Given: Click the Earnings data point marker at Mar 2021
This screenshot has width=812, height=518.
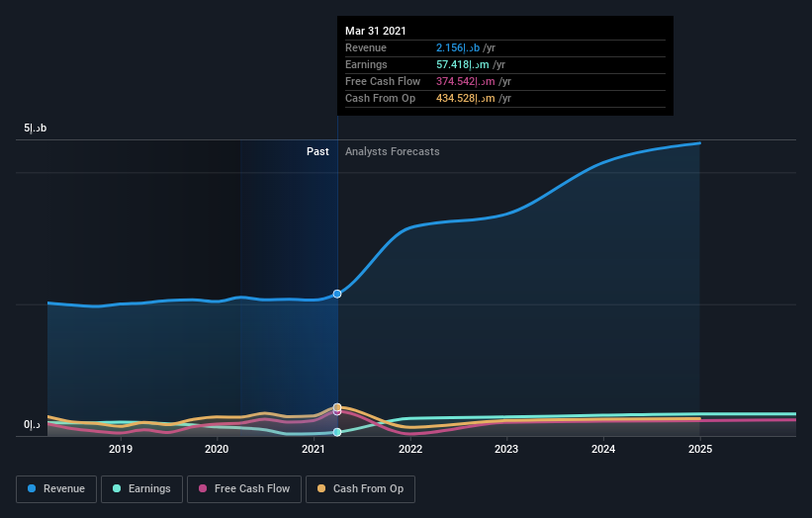Looking at the screenshot, I should [337, 432].
